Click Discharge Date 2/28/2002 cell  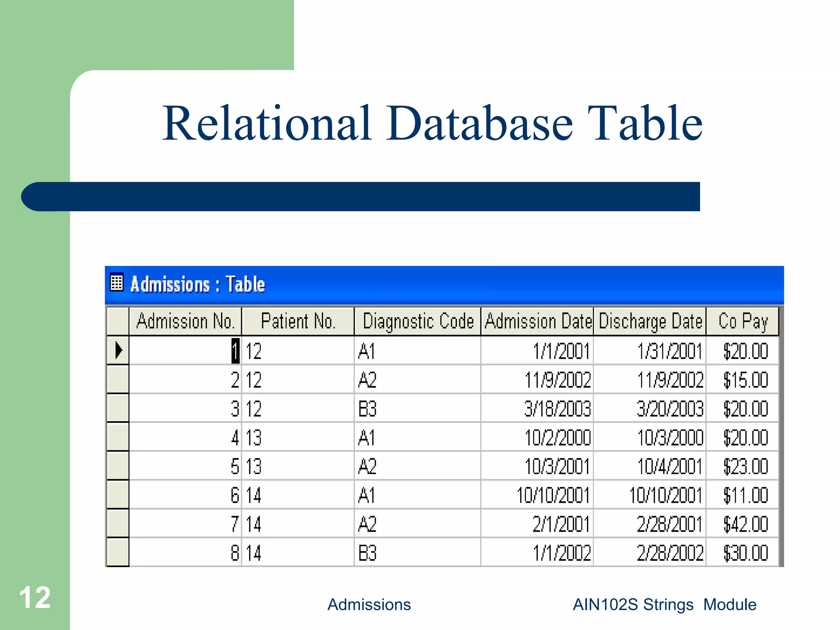point(650,552)
